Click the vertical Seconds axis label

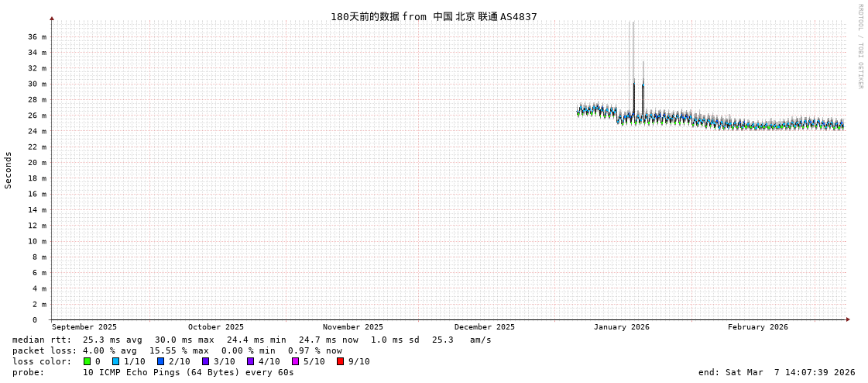click(9, 170)
